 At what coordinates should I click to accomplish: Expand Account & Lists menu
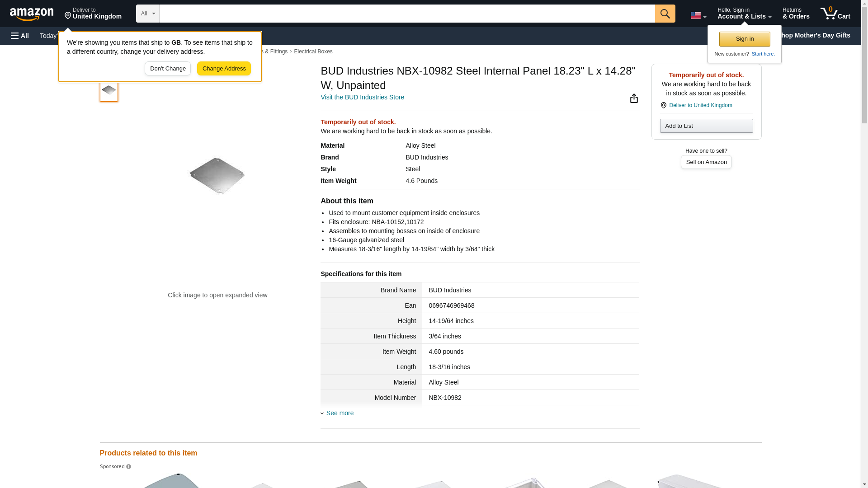(x=744, y=14)
